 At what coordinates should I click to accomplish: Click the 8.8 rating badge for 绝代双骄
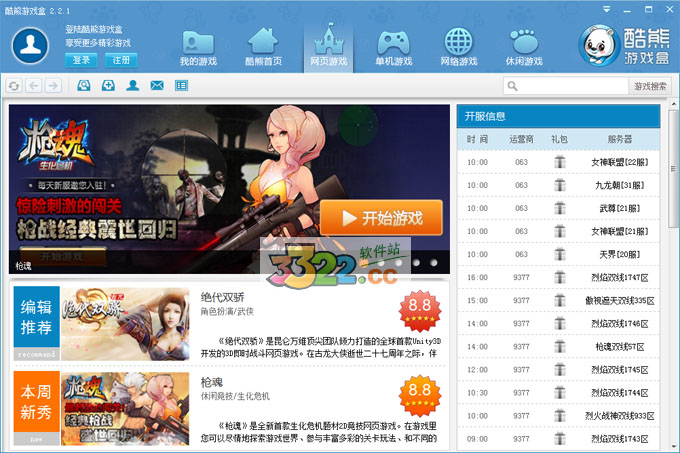[x=420, y=311]
